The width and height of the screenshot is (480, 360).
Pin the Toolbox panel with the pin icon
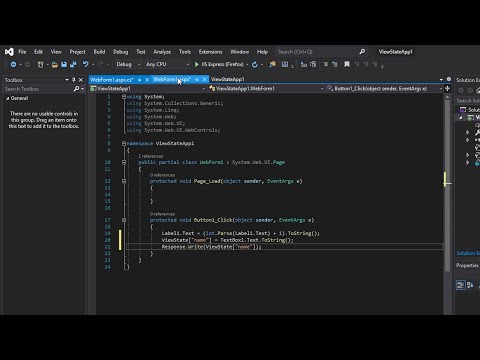(74, 80)
